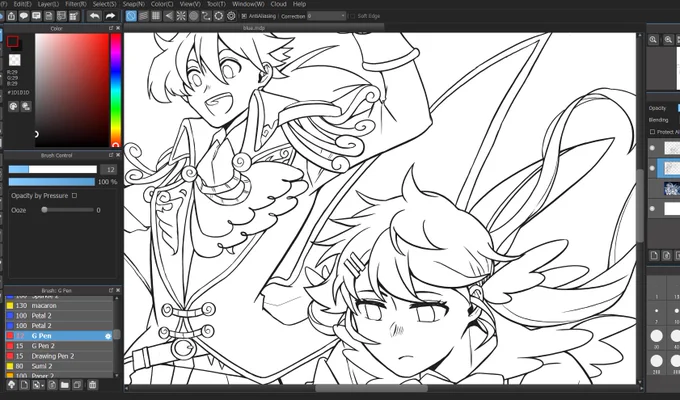Click the add script brush icon
This screenshot has height=400, width=680.
tap(52, 385)
